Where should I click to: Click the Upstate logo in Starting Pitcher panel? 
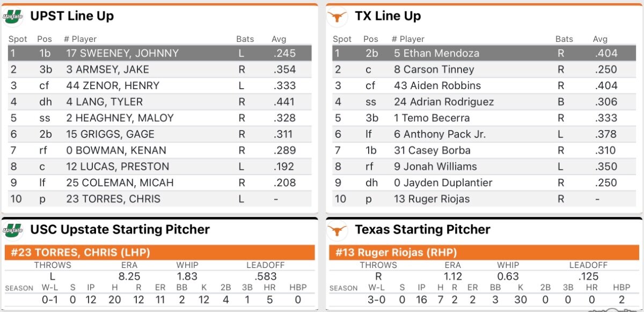pyautogui.click(x=13, y=230)
